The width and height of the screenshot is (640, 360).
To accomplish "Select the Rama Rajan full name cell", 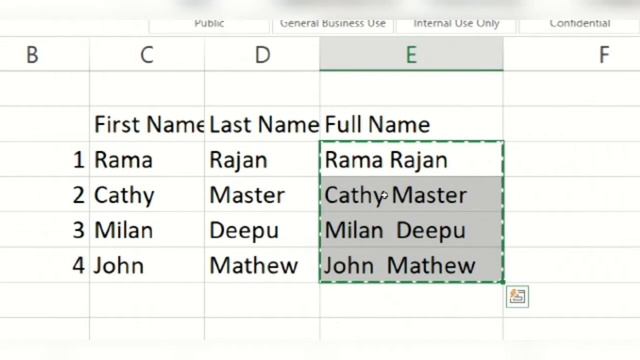I will click(411, 160).
